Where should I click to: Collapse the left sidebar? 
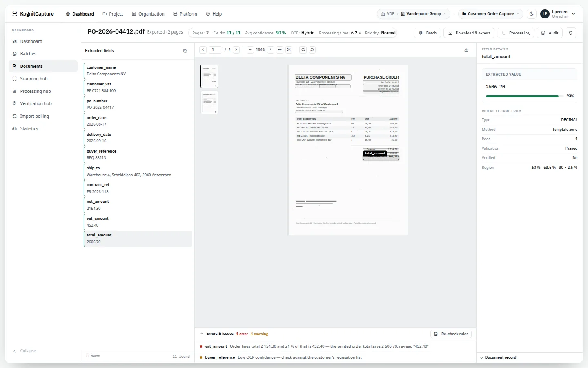click(24, 351)
